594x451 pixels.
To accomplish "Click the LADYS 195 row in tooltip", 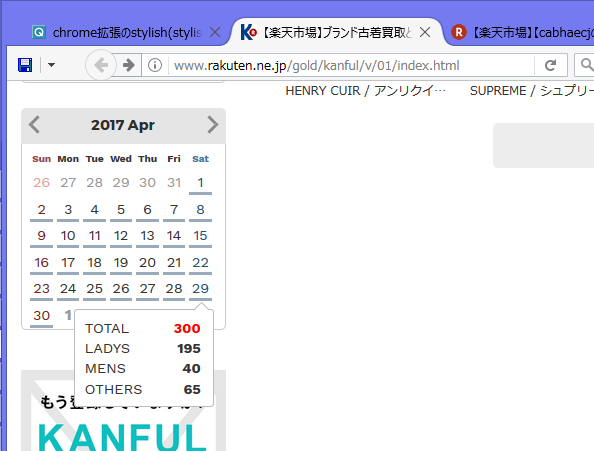I will [x=142, y=348].
